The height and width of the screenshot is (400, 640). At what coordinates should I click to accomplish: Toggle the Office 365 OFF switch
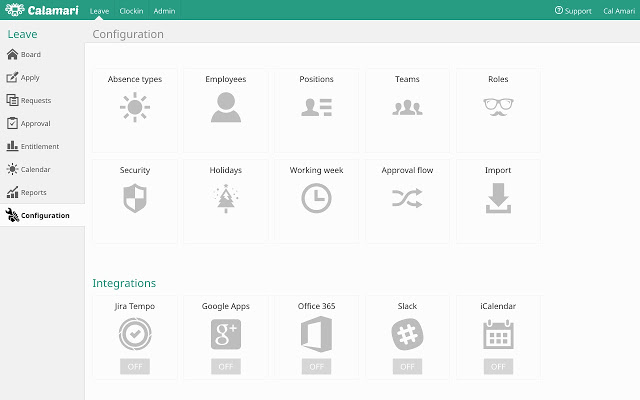click(316, 367)
